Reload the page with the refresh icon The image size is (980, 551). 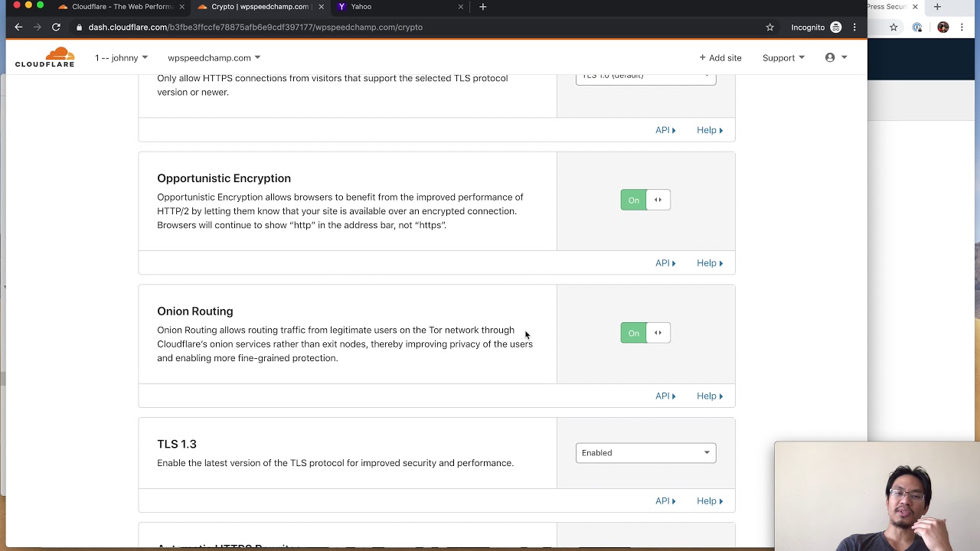pos(56,27)
